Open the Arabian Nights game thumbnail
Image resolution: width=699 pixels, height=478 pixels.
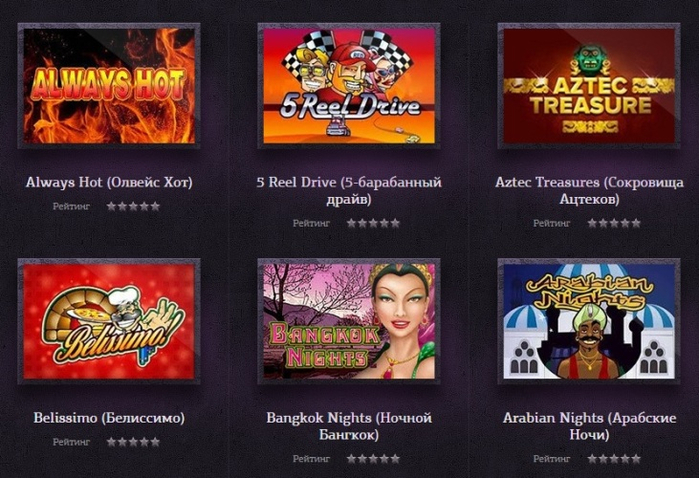(x=588, y=321)
